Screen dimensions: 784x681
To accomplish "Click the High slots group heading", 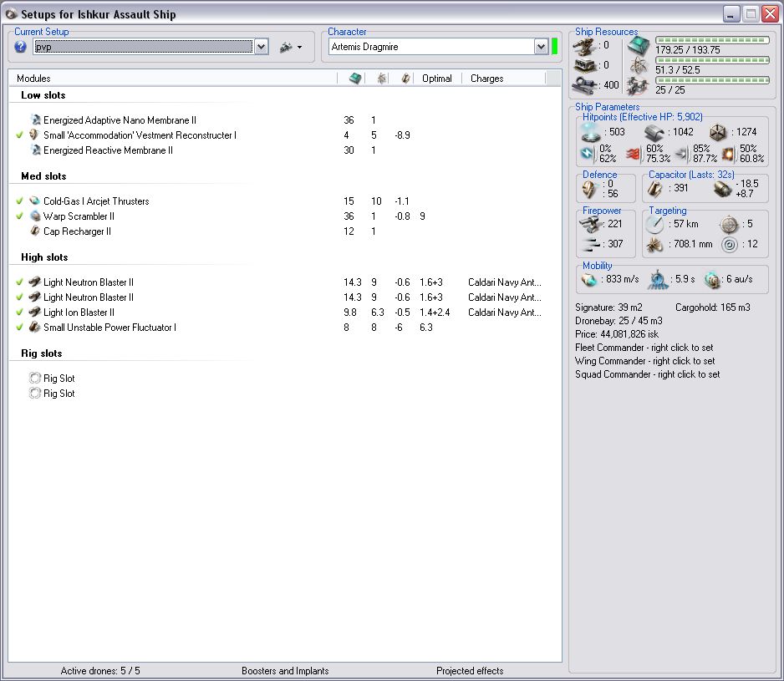I will (44, 257).
